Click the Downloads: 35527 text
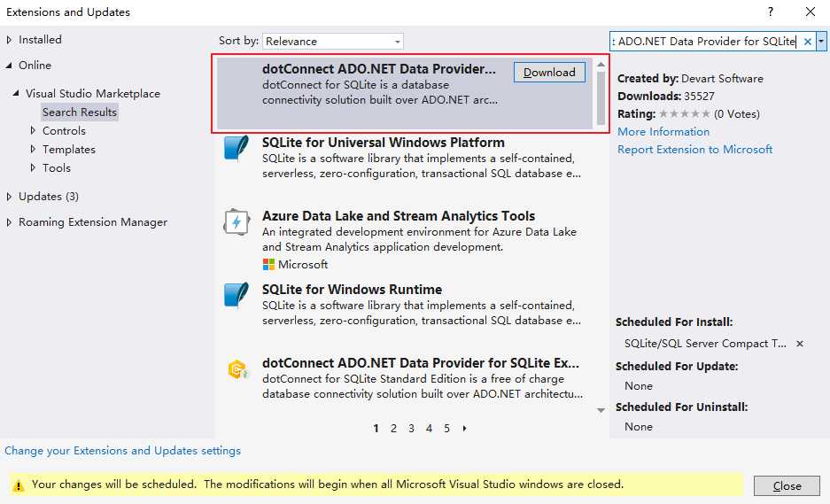This screenshot has width=830, height=504. [x=666, y=97]
